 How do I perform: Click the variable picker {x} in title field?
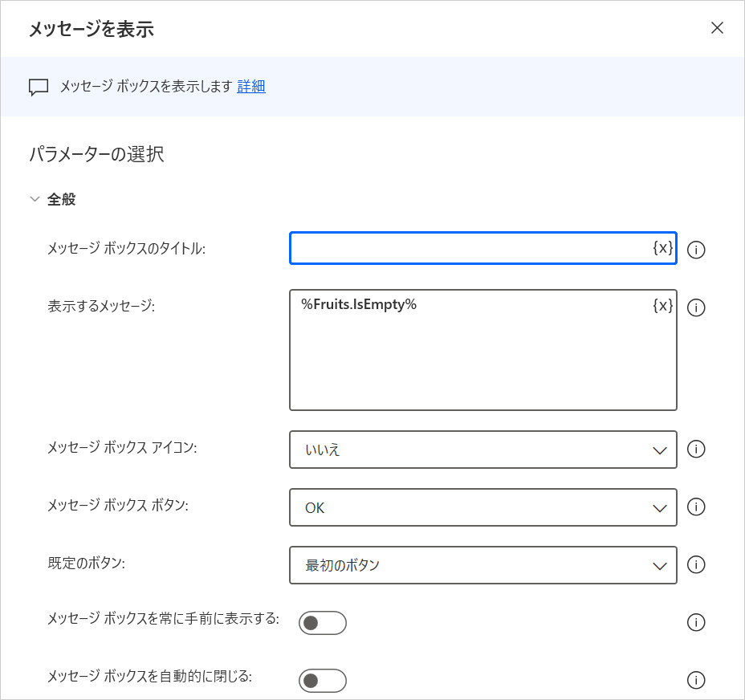(662, 249)
